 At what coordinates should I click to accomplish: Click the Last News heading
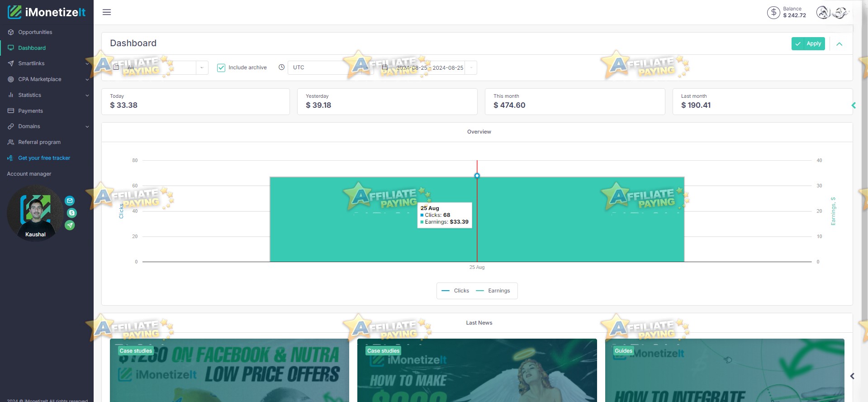pos(479,323)
